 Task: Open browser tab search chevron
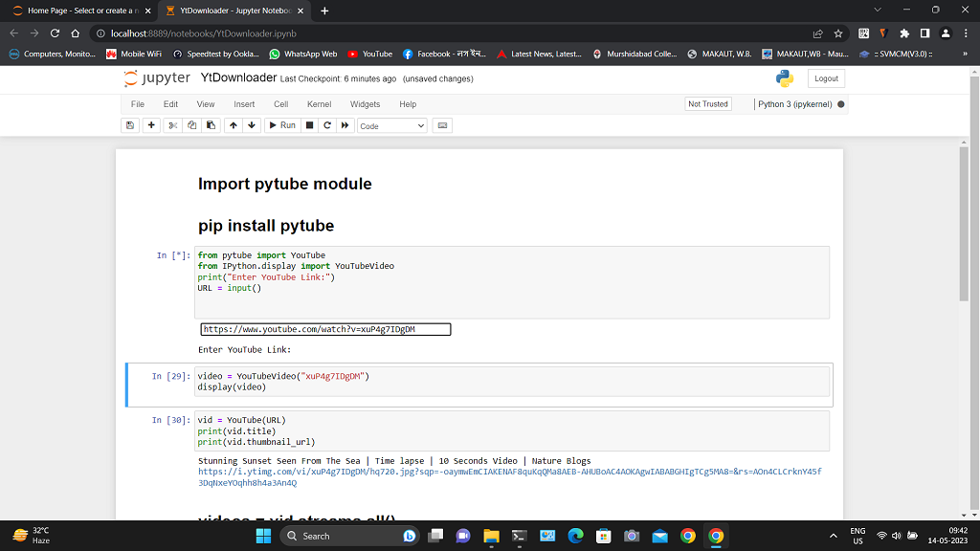coord(878,10)
